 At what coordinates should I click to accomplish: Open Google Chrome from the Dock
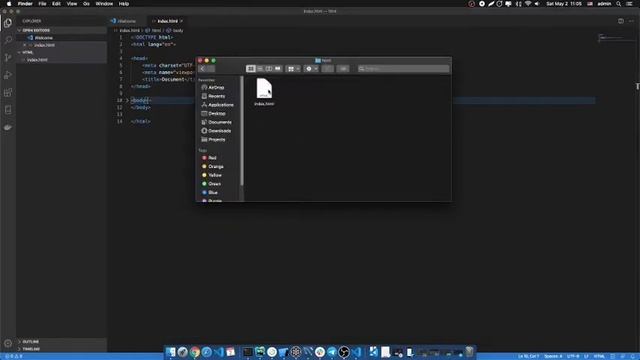[195, 351]
